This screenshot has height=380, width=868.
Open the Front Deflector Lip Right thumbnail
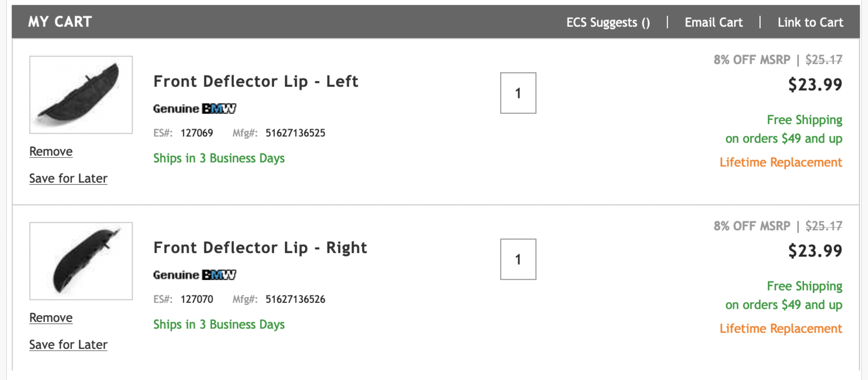(81, 261)
